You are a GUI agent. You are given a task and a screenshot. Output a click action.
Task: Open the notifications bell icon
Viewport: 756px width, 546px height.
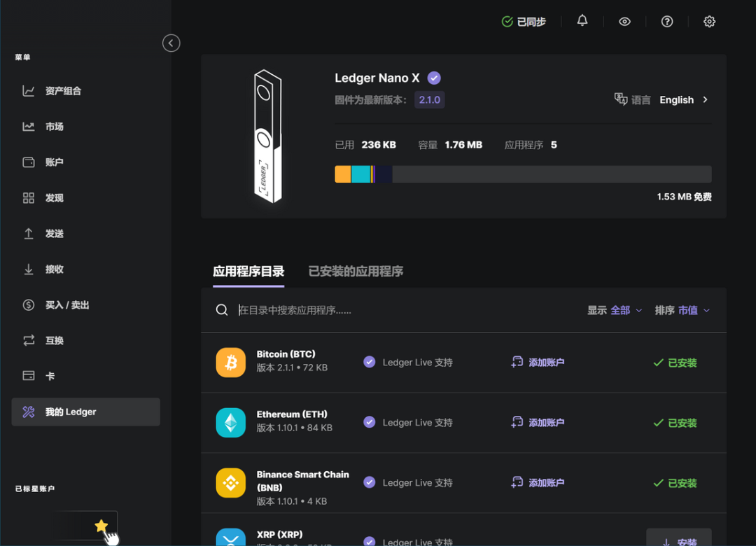pyautogui.click(x=582, y=21)
